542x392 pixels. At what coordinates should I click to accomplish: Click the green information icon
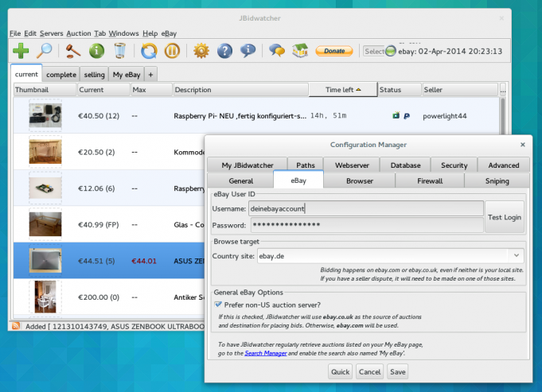coord(96,52)
